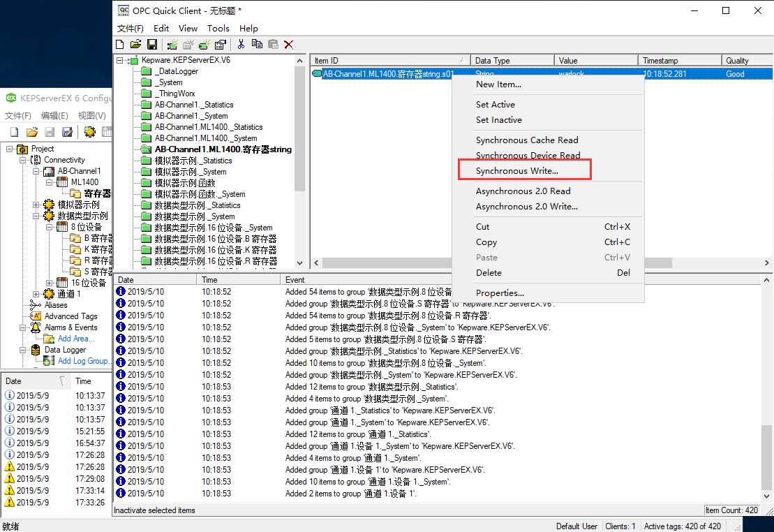Click Open Project folder icon in KEPServerEX toolbar

(32, 132)
